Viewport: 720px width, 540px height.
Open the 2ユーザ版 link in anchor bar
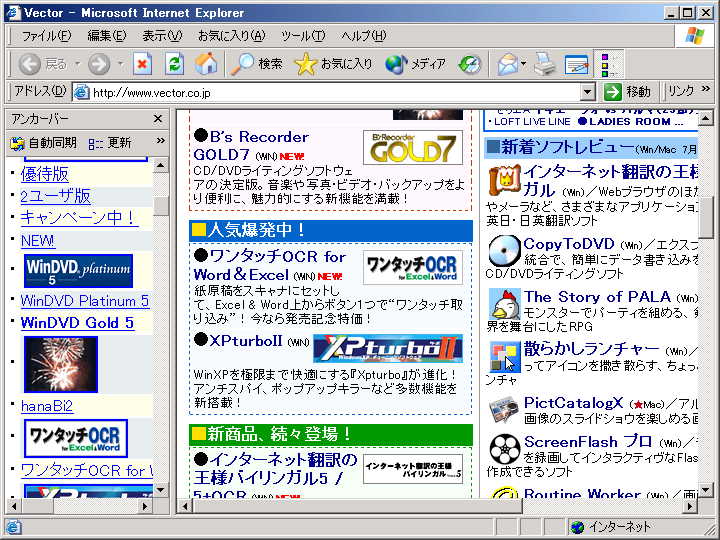56,196
